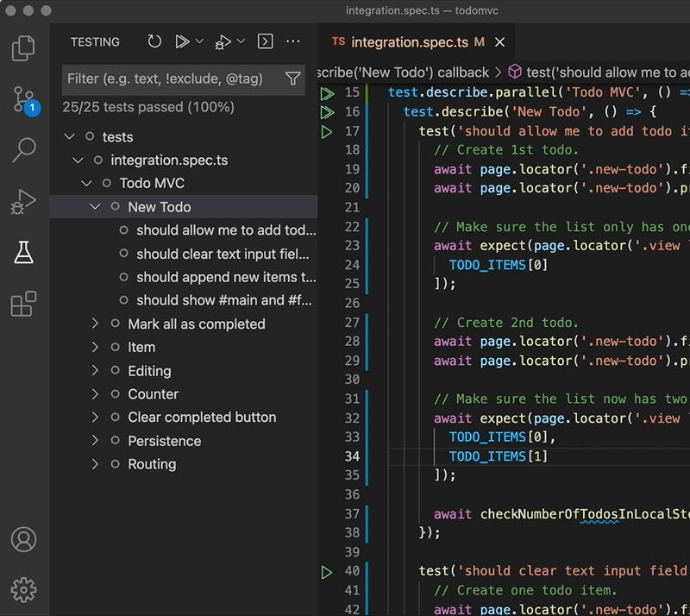Click test status circle beside Editing
690x616 pixels.
(x=116, y=370)
